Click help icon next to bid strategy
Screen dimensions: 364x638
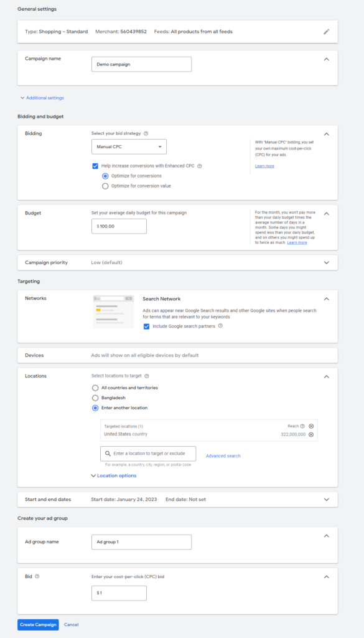click(146, 133)
